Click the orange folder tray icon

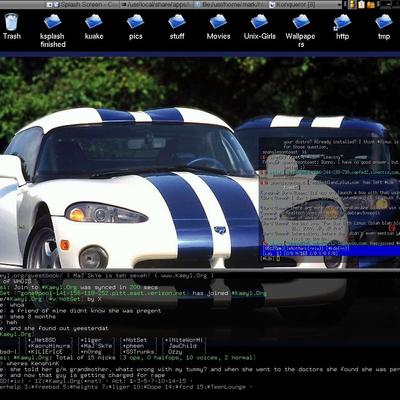[x=371, y=4]
